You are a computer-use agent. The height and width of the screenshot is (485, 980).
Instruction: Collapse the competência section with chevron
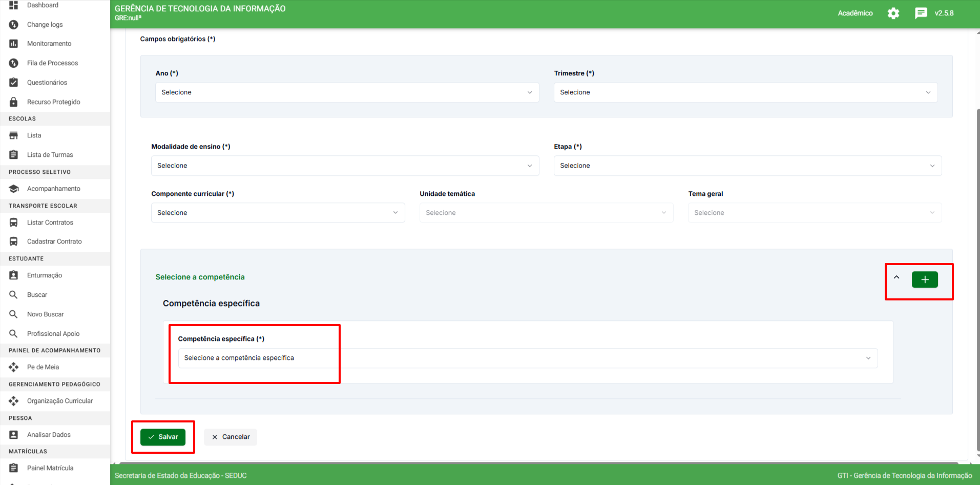pyautogui.click(x=896, y=277)
